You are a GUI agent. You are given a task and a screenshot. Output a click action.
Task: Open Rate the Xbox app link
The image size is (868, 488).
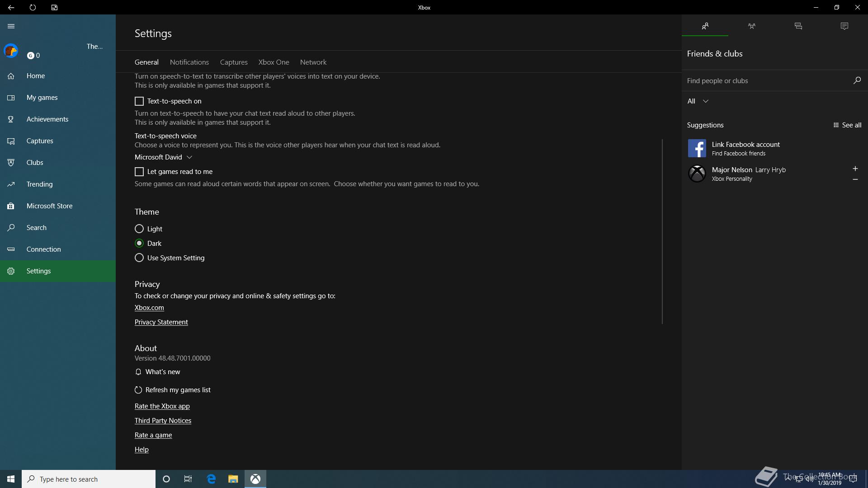coord(162,406)
